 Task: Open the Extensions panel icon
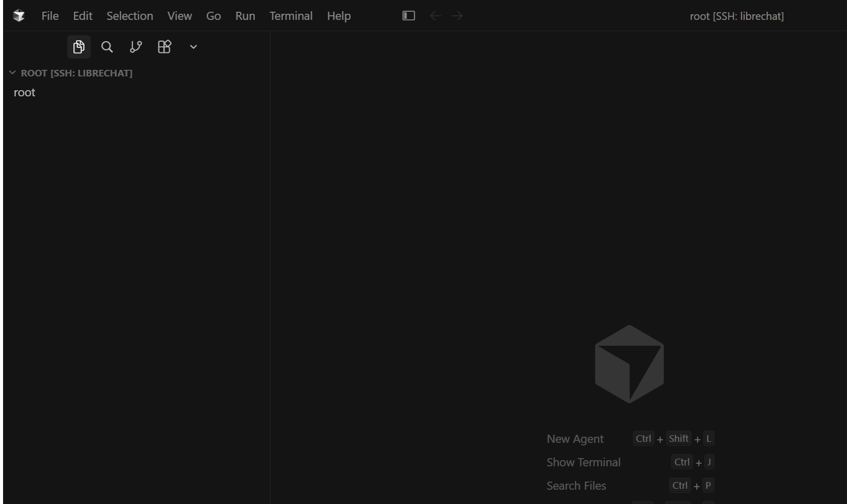(164, 47)
